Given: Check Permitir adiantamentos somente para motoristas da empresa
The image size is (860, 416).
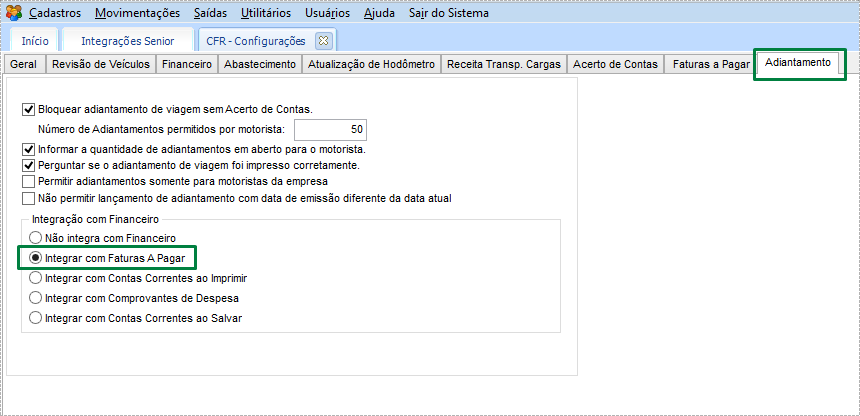Looking at the screenshot, I should point(28,181).
